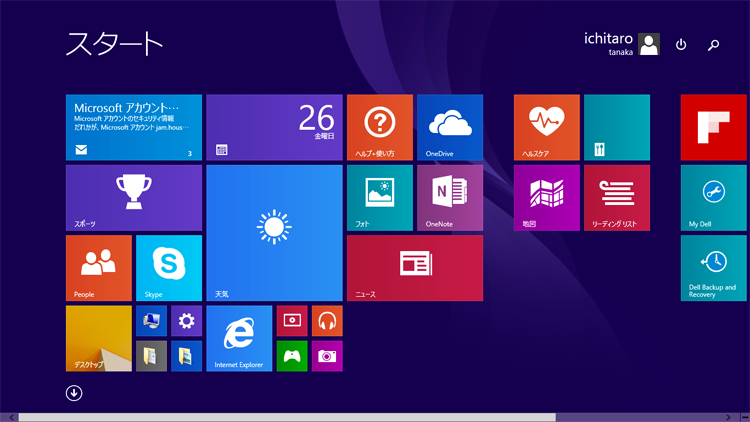750x422 pixels.
Task: Open ichitaro user account menu
Action: [622, 43]
